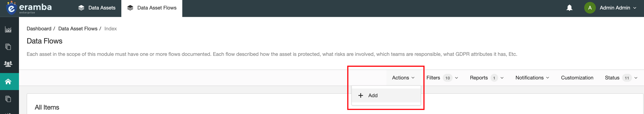Click the eramba enterprise logo
Viewport: 644px width, 114px height.
coord(29,8)
